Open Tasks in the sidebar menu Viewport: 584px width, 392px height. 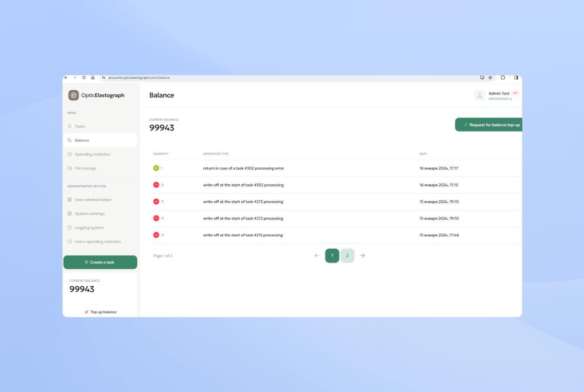100,126
